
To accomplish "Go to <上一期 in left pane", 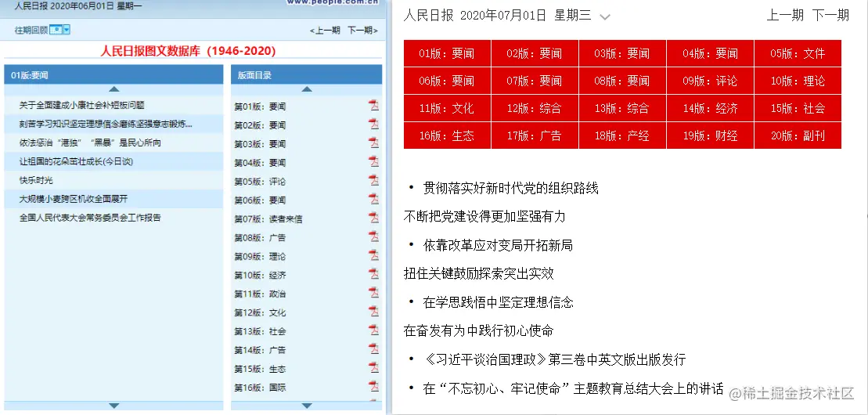I will pyautogui.click(x=325, y=31).
